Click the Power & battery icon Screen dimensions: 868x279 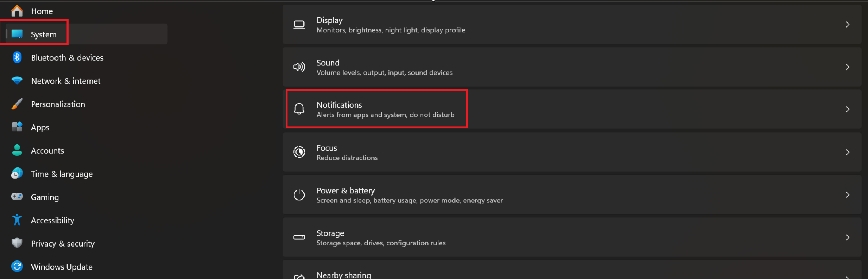pos(299,195)
